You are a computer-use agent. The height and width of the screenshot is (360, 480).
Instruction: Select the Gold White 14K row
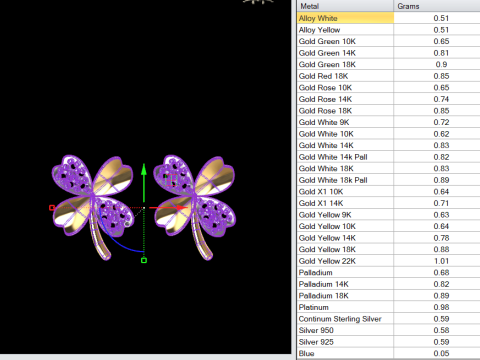coord(388,145)
